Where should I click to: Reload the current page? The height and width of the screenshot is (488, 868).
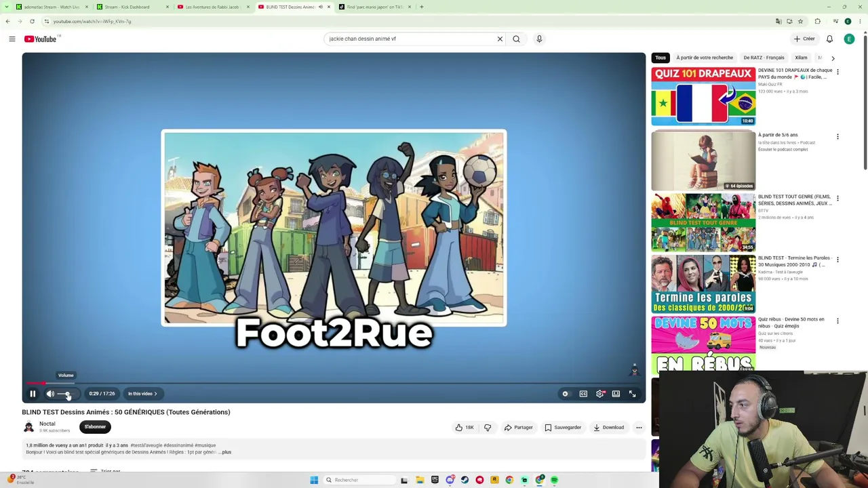[x=32, y=21]
